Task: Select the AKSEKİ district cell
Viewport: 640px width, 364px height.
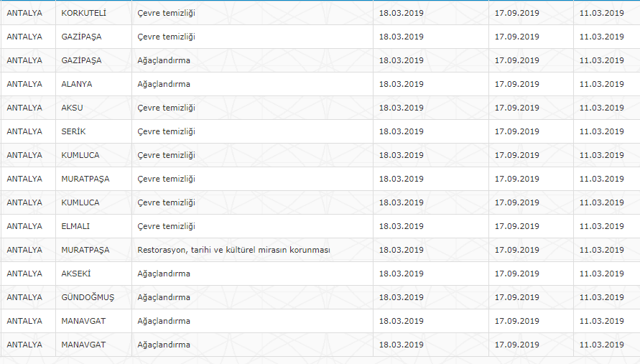Action: [76, 274]
